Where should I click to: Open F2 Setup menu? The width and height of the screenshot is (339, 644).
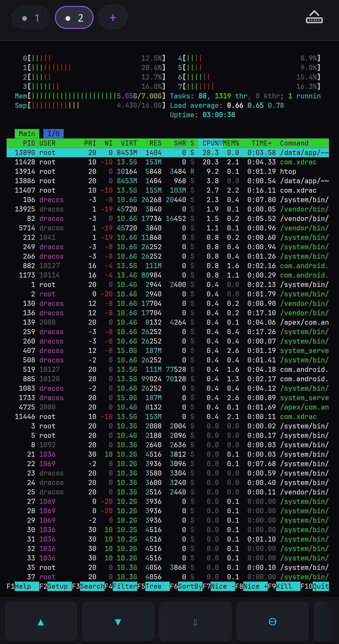coord(56,586)
